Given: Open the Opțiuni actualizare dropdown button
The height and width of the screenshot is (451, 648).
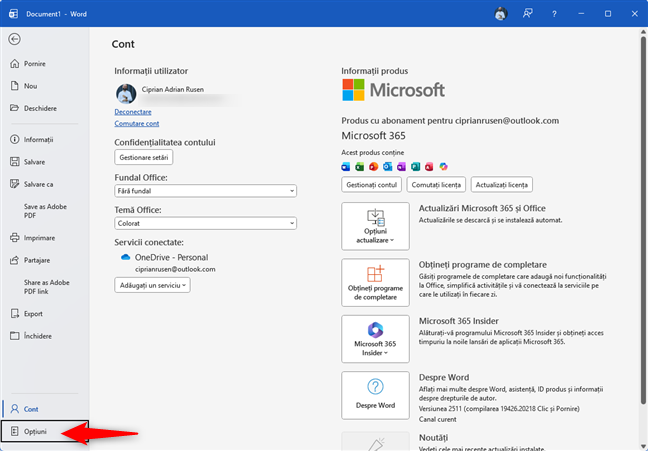Looking at the screenshot, I should [375, 226].
